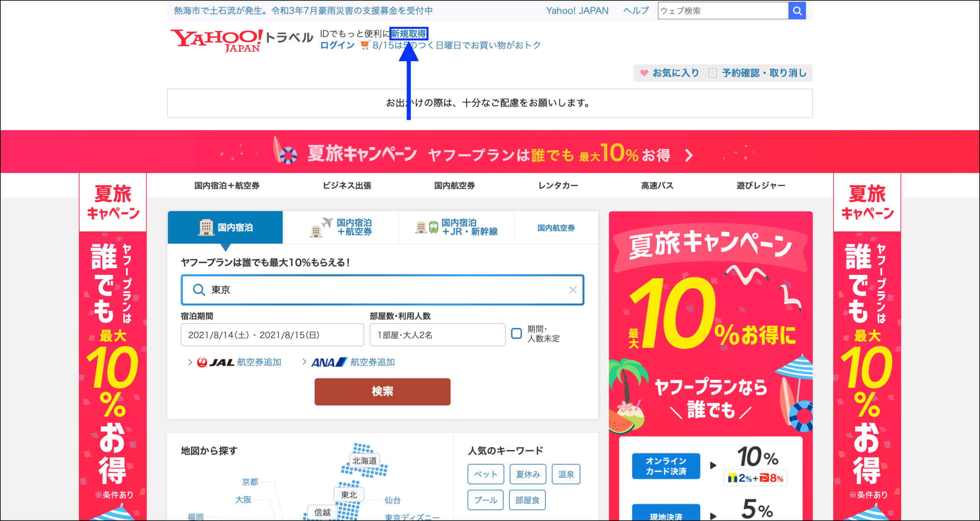This screenshot has width=980, height=521.
Task: Click the 京都 map link
Action: [250, 482]
